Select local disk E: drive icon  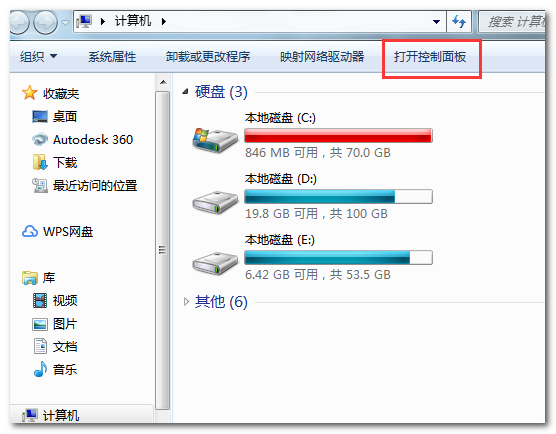[x=215, y=263]
